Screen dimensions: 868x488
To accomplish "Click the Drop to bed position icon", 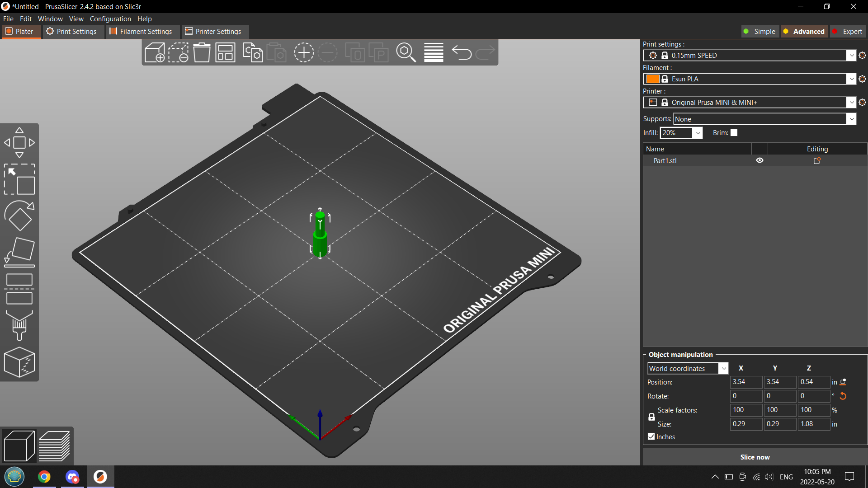I will (843, 382).
